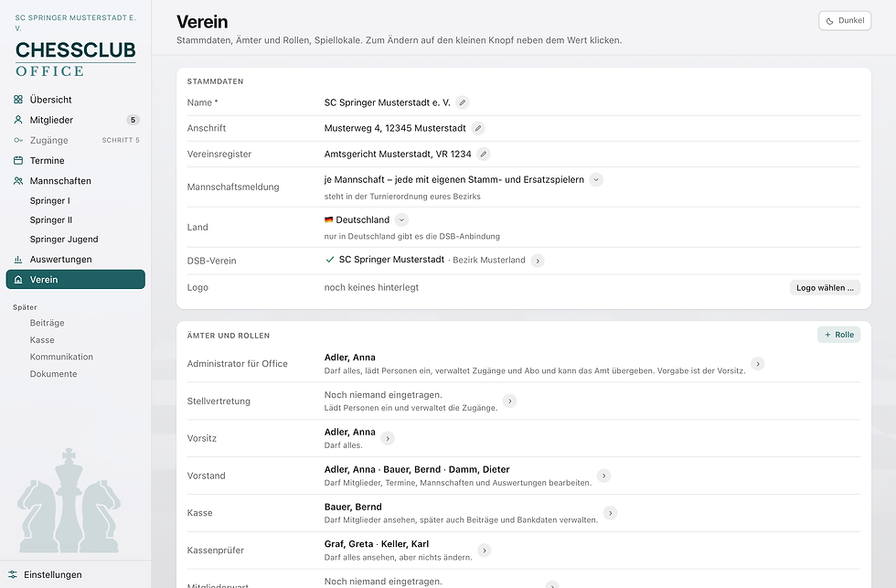Select the Springer II team

(51, 220)
